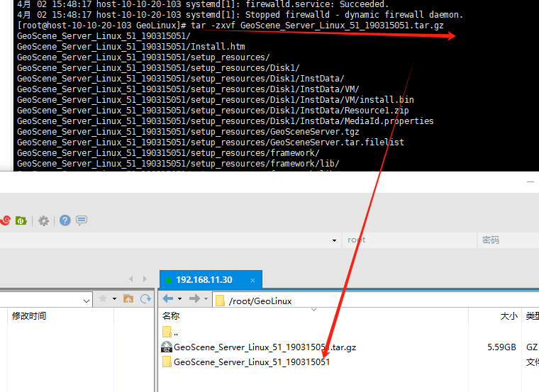539x392 pixels.
Task: Close the 192.168.11.30 session tab
Action: pos(252,280)
